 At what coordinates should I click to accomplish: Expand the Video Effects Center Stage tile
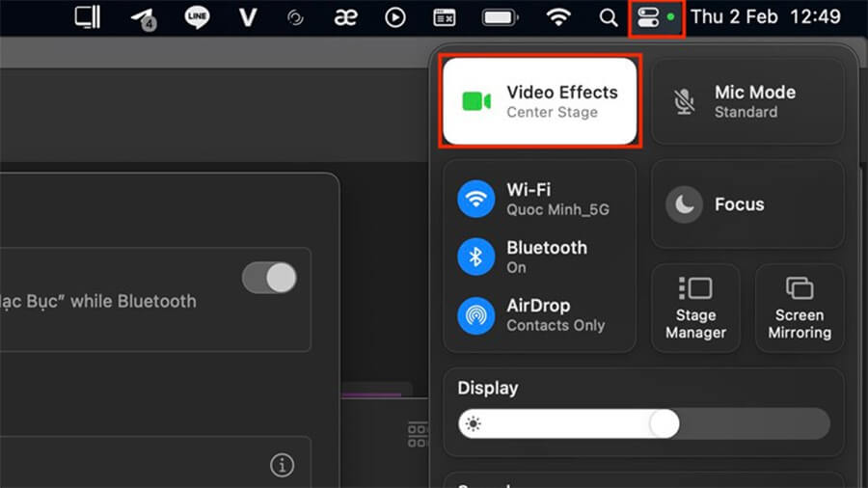point(540,101)
